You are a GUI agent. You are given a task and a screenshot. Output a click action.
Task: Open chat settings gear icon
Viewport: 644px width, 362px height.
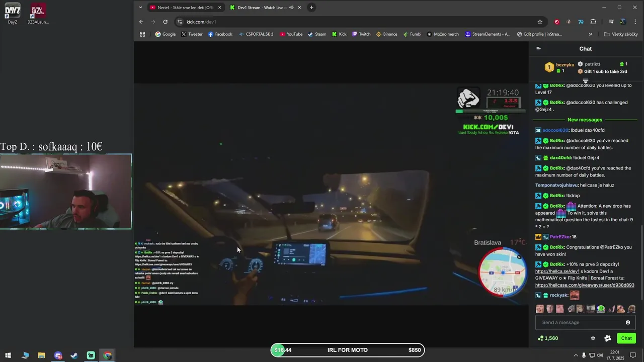click(x=593, y=338)
